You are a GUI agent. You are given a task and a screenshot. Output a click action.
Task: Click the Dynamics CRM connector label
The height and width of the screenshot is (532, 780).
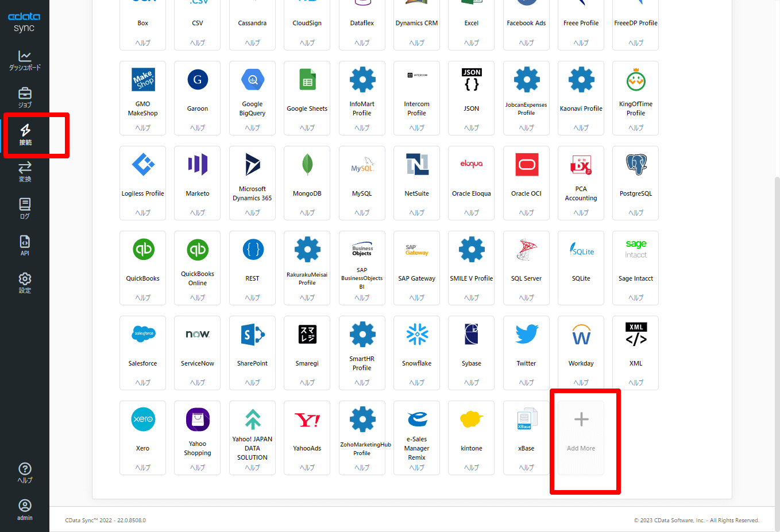coord(417,24)
